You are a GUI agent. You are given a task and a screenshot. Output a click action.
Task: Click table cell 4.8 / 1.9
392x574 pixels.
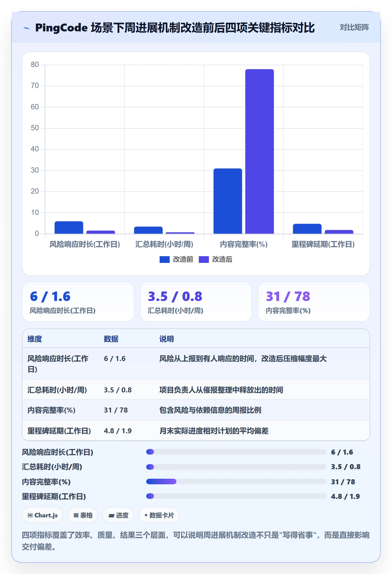click(118, 431)
